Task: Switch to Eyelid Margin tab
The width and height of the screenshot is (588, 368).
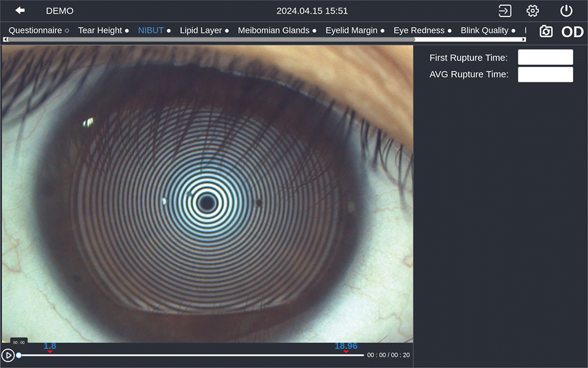Action: click(x=352, y=31)
